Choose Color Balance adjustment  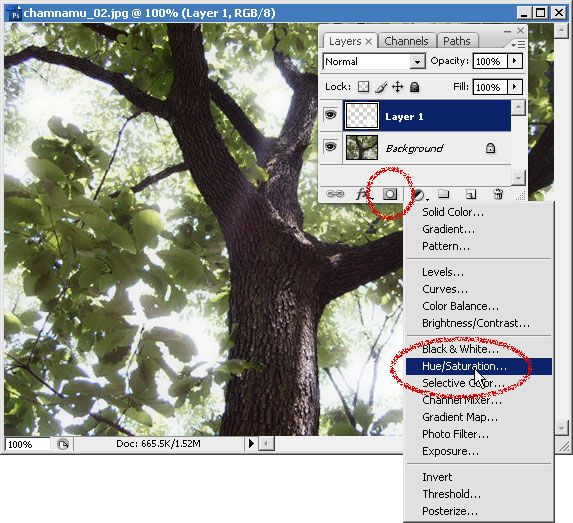point(478,306)
